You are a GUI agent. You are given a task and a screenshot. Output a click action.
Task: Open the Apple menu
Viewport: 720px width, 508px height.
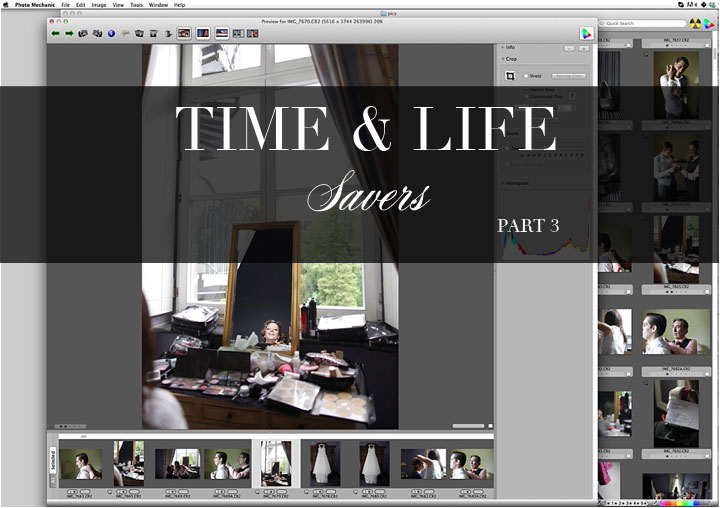(x=6, y=5)
